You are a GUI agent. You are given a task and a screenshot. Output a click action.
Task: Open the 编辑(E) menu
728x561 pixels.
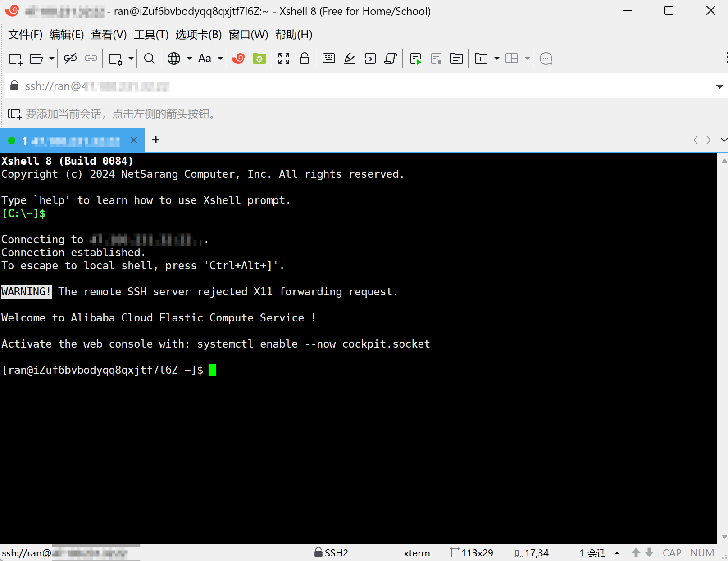(67, 35)
